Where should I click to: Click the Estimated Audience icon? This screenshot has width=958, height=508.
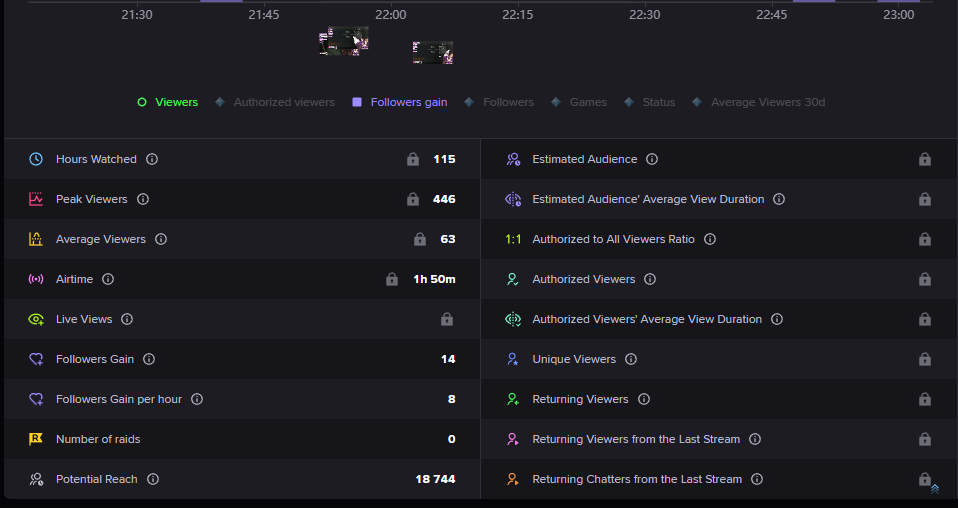513,159
